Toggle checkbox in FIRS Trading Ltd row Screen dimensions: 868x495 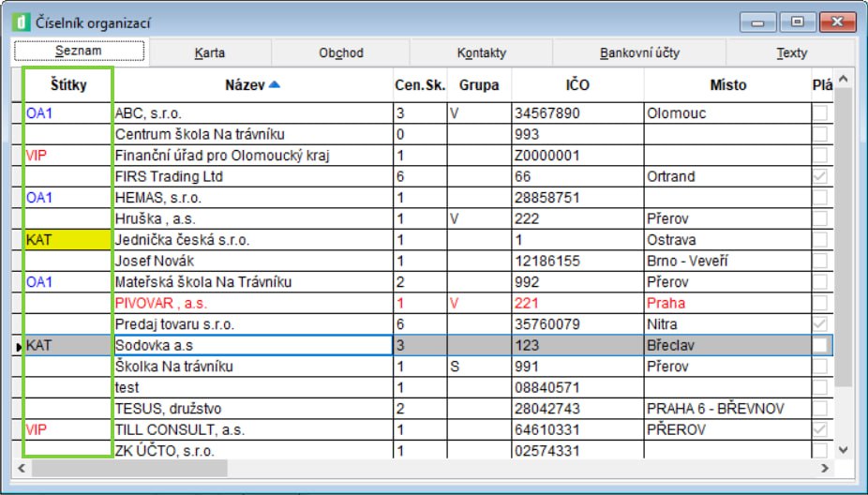(820, 176)
